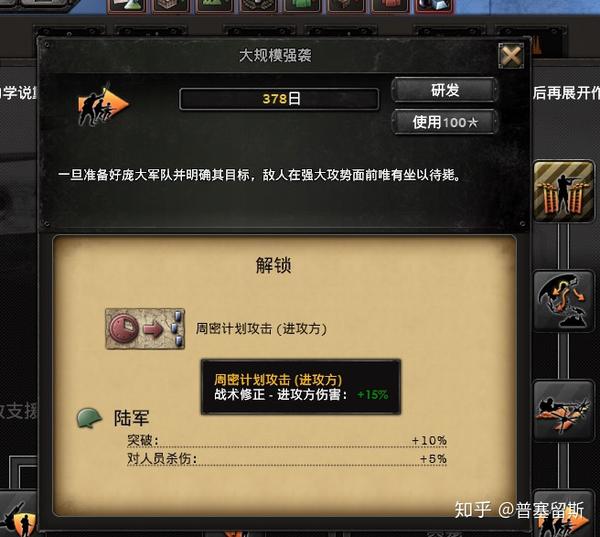The width and height of the screenshot is (600, 537).
Task: Click the soldiers shield icon at bottom left
Action: point(18,517)
